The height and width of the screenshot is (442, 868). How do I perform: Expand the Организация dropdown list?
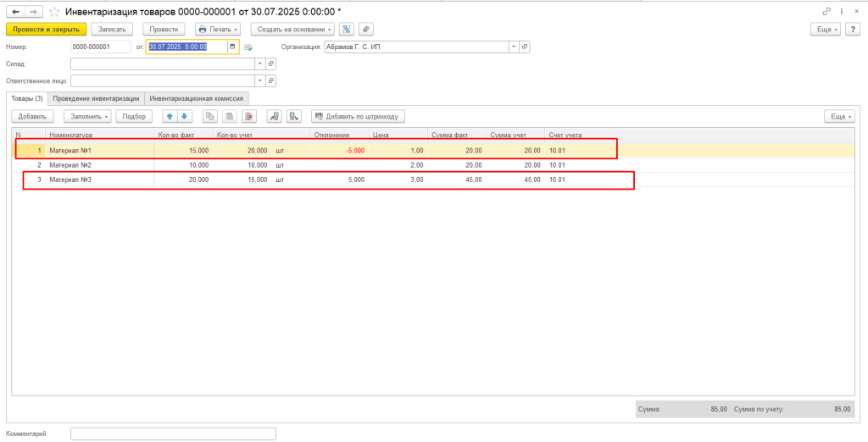pyautogui.click(x=514, y=47)
